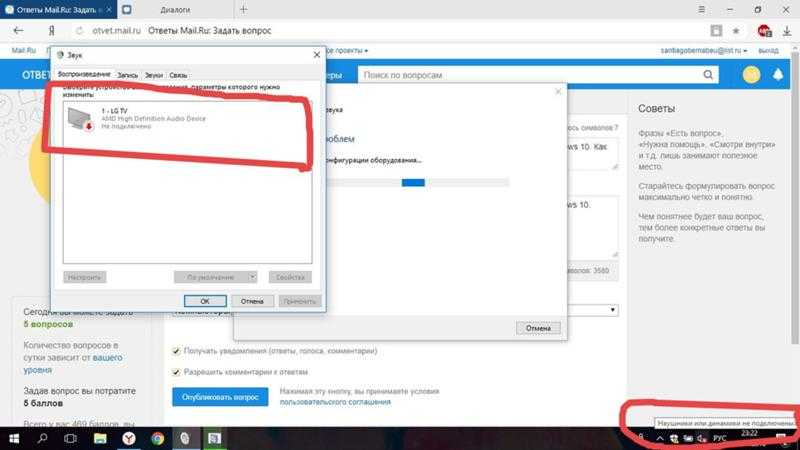Switch to the Связь tab
Screen dimensions: 800x450
[178, 75]
